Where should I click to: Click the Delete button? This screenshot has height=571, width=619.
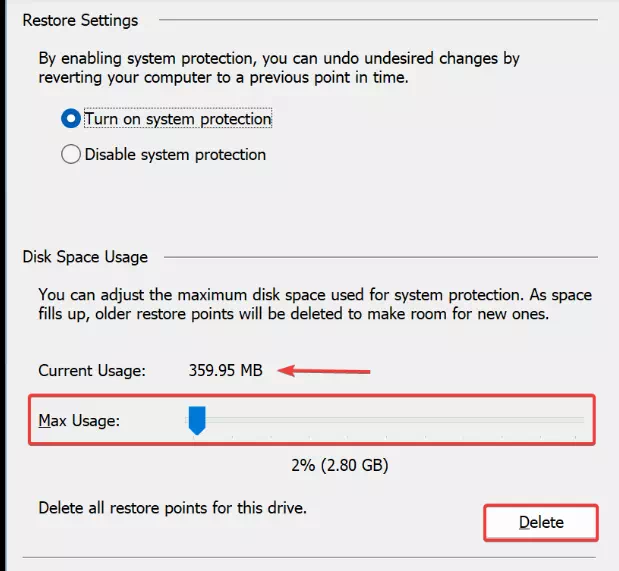pos(541,522)
